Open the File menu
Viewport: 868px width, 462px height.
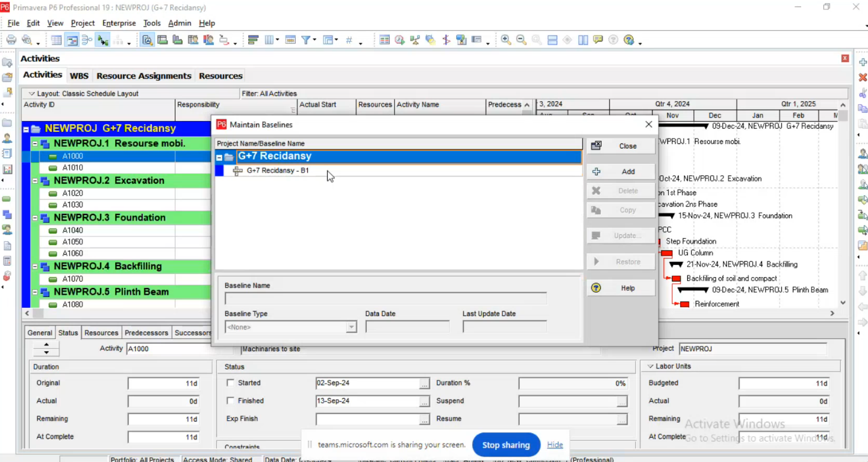click(x=13, y=23)
